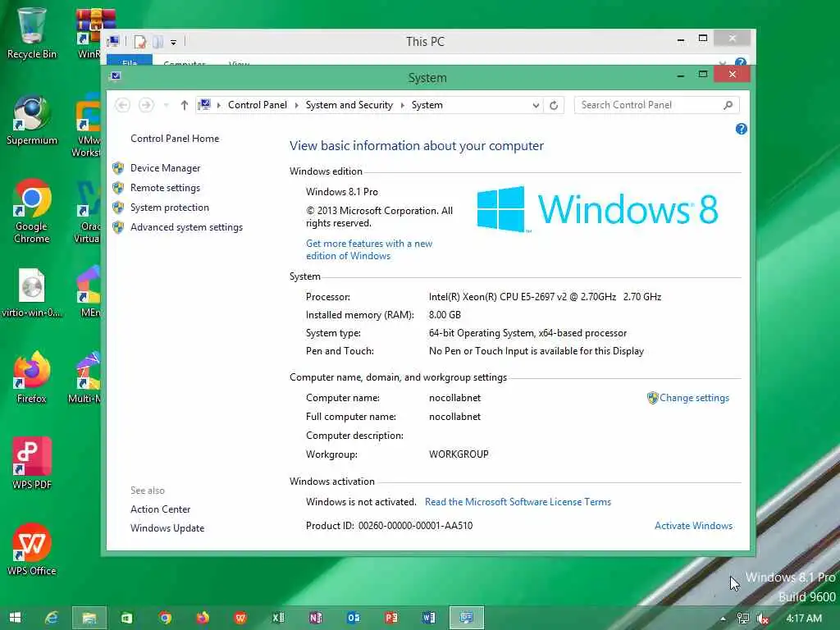Go to Control Panel Home
The width and height of the screenshot is (840, 630).
click(x=175, y=139)
